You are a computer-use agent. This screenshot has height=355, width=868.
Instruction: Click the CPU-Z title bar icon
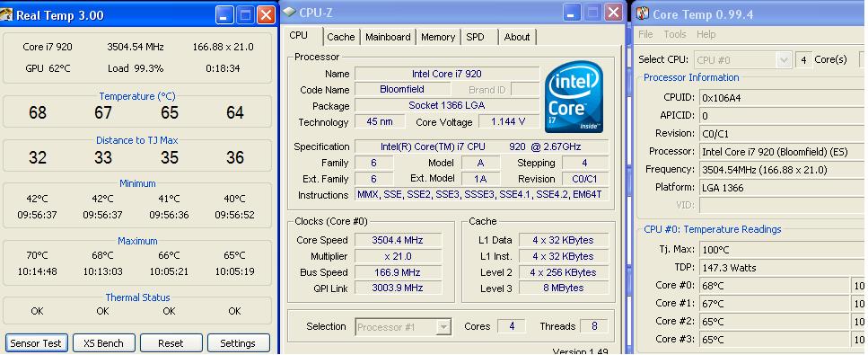click(289, 13)
